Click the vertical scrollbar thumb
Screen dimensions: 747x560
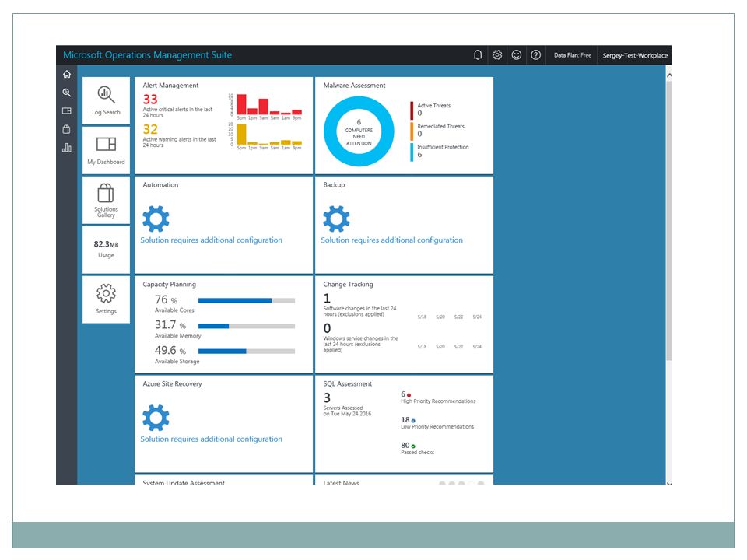click(668, 220)
